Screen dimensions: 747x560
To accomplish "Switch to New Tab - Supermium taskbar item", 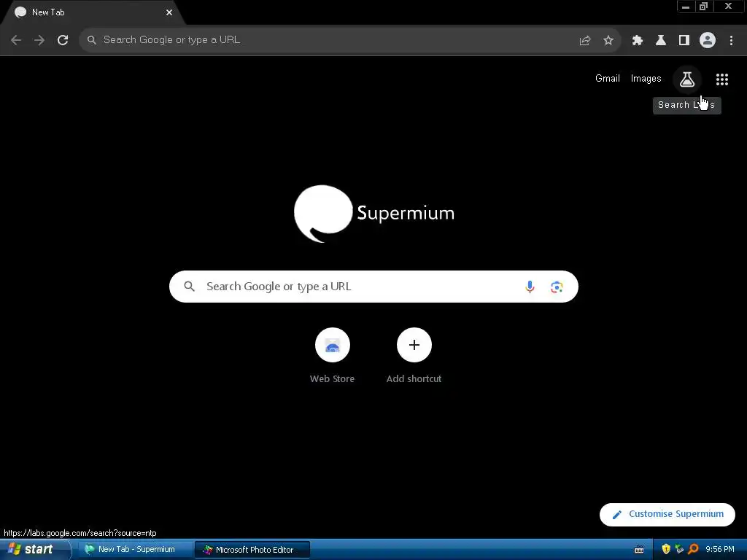I will click(x=135, y=550).
